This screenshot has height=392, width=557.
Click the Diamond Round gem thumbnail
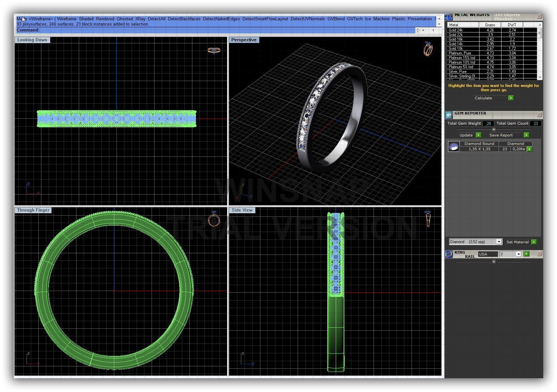(x=454, y=147)
